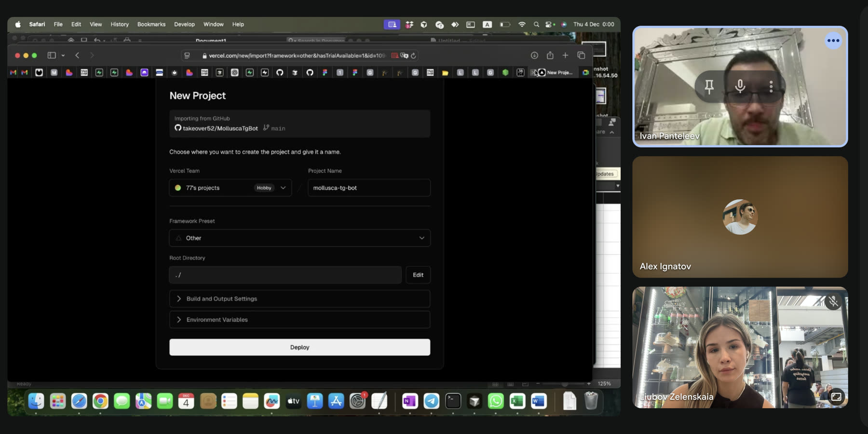Go back in Safari
This screenshot has width=868, height=434.
tap(77, 56)
